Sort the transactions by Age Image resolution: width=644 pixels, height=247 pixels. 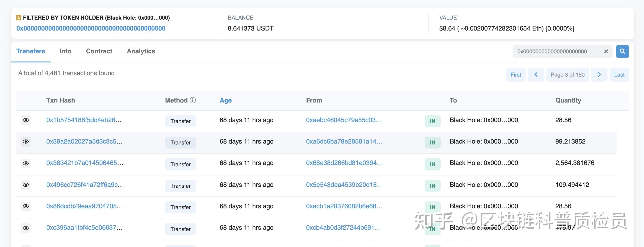pos(225,100)
